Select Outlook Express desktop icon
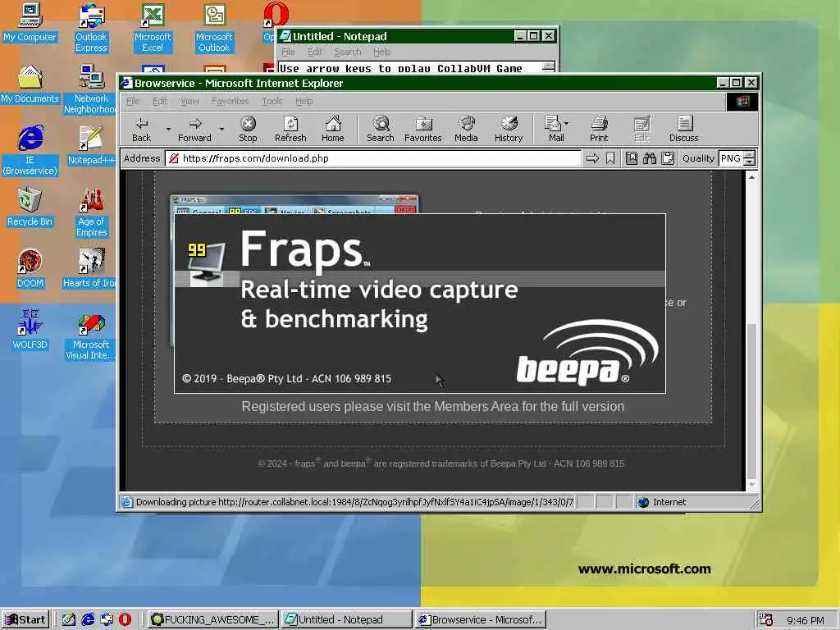Image resolution: width=840 pixels, height=630 pixels. click(91, 28)
